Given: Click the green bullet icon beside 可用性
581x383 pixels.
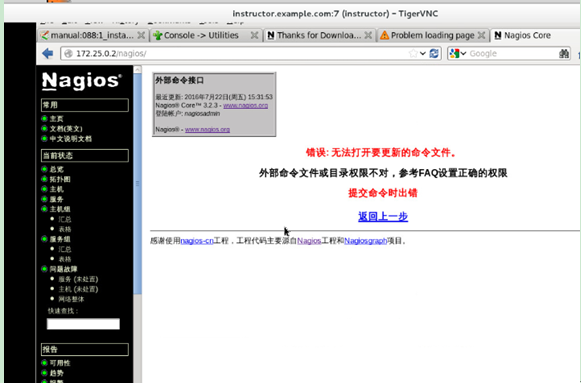Looking at the screenshot, I should pyautogui.click(x=44, y=363).
